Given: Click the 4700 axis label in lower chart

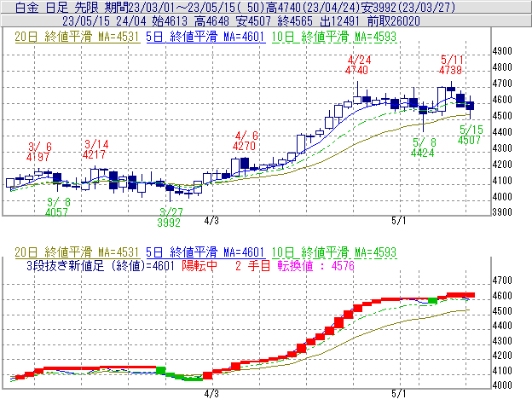Looking at the screenshot, I should pos(502,281).
